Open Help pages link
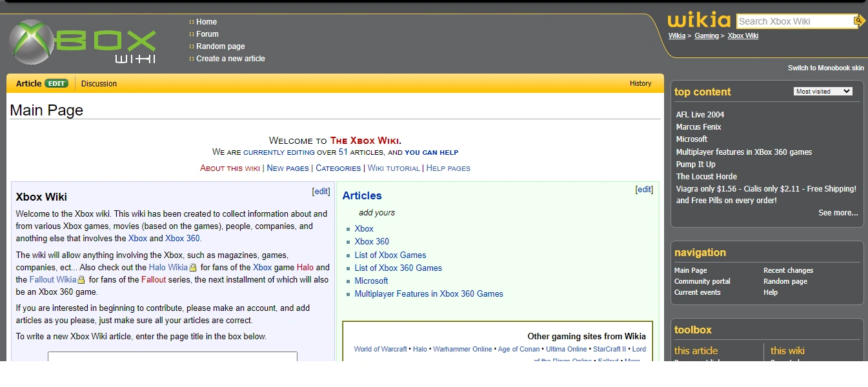 click(449, 168)
